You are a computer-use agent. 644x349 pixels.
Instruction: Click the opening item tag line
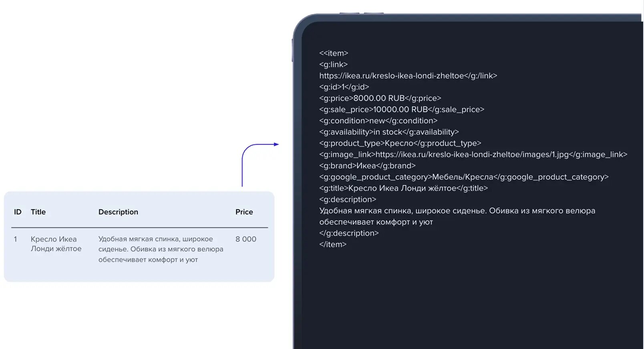[334, 53]
